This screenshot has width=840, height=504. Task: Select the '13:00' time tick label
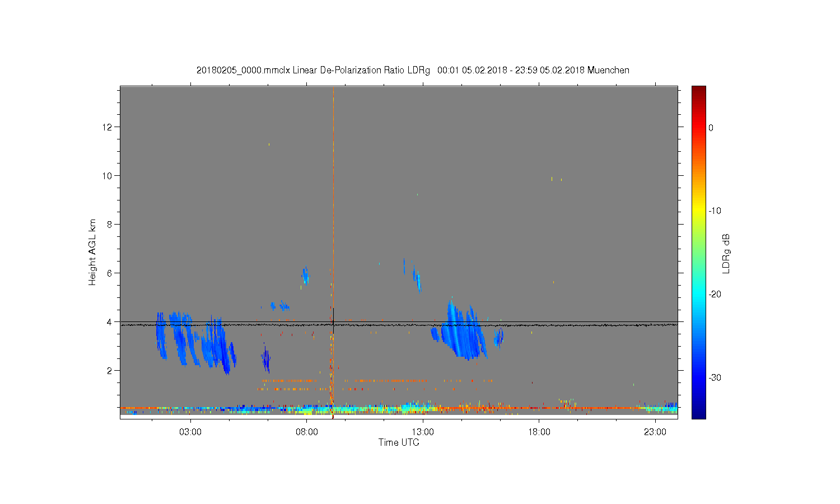pyautogui.click(x=423, y=432)
